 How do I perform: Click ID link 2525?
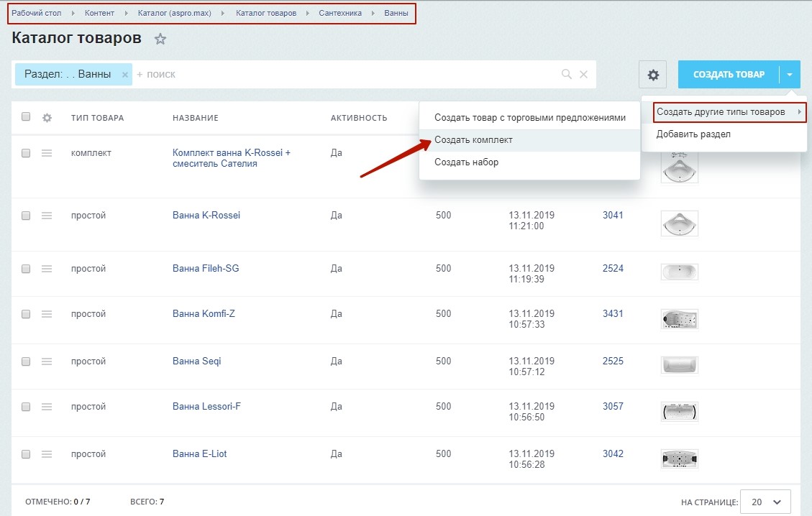pyautogui.click(x=613, y=361)
